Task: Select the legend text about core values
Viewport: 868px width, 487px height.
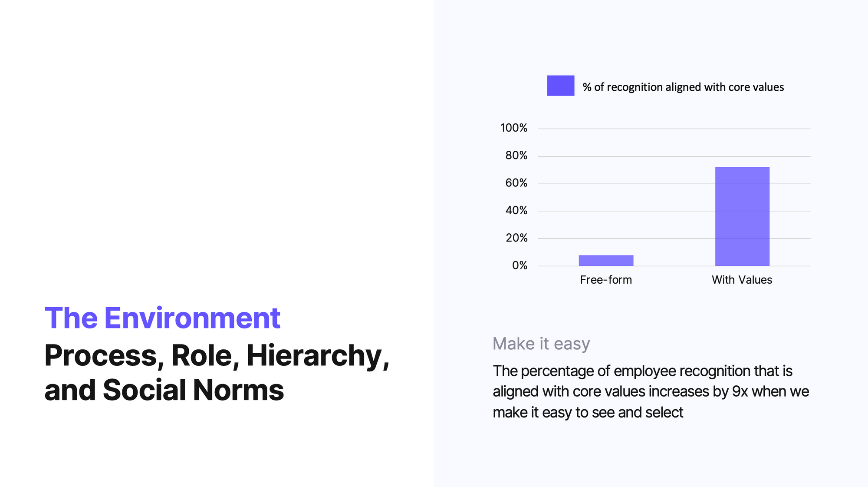Action: pos(683,87)
